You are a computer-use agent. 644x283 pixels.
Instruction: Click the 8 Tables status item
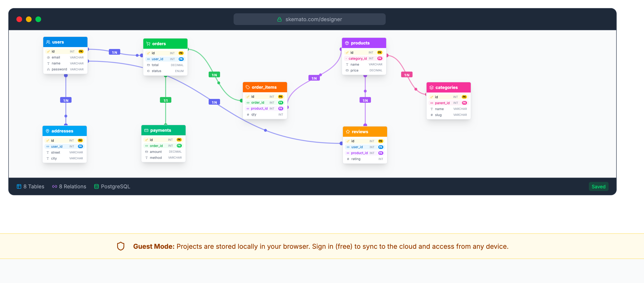tap(30, 186)
